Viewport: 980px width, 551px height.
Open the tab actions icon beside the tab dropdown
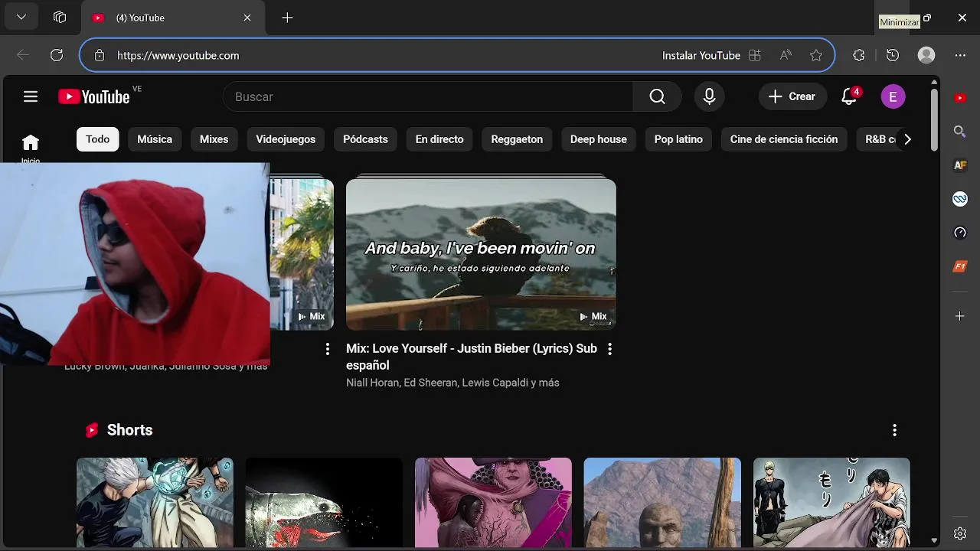(x=60, y=18)
